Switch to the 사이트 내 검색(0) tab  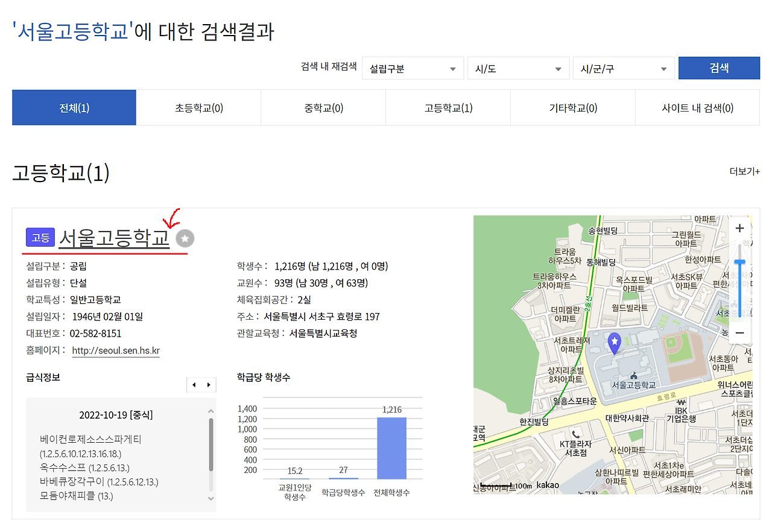[x=698, y=108]
